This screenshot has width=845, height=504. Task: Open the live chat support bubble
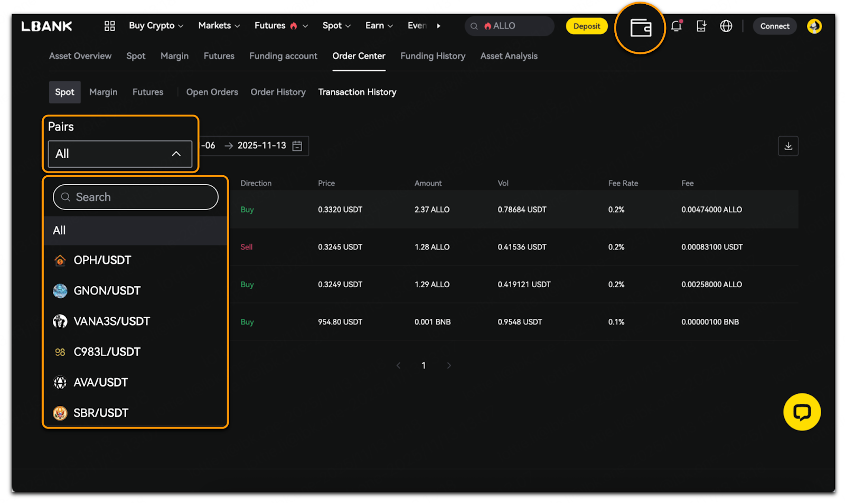(801, 412)
